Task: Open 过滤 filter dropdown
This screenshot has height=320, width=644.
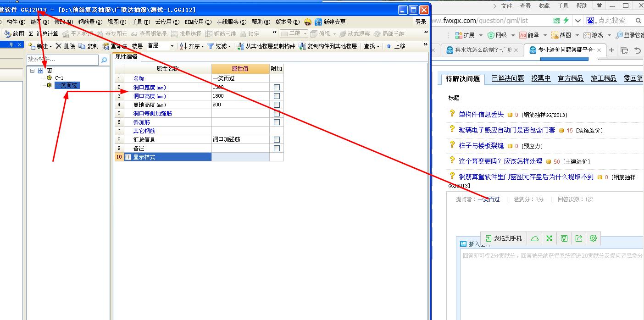Action: coord(219,46)
